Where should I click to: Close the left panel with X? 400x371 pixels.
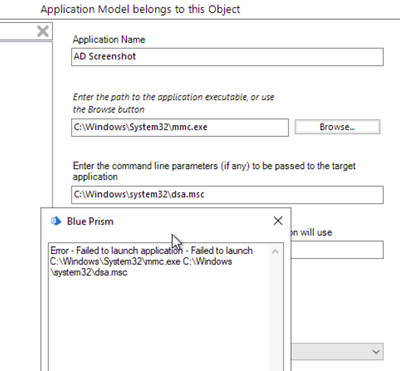(43, 32)
